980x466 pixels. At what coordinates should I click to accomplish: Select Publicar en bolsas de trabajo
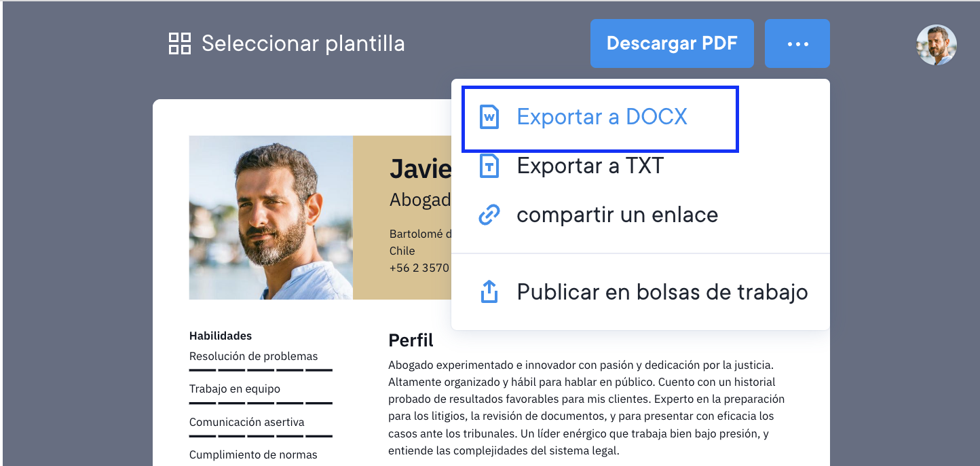pyautogui.click(x=662, y=292)
